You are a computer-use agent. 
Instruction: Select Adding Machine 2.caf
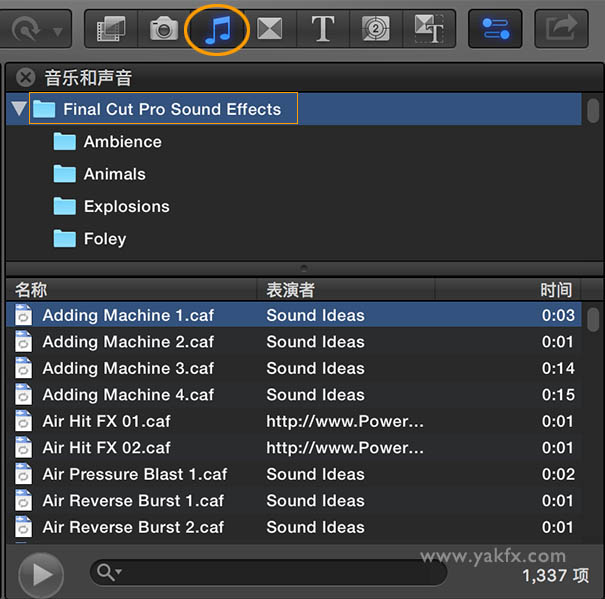pos(294,342)
